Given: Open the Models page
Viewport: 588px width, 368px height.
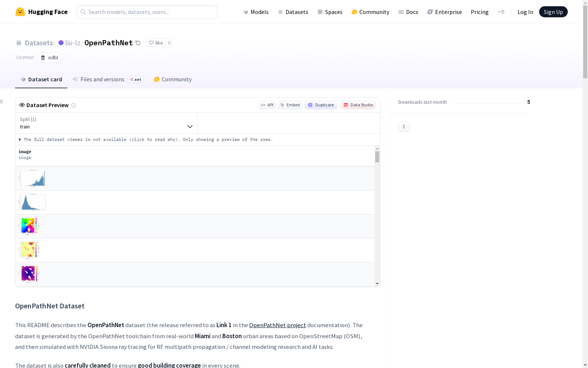Looking at the screenshot, I should click(x=256, y=12).
